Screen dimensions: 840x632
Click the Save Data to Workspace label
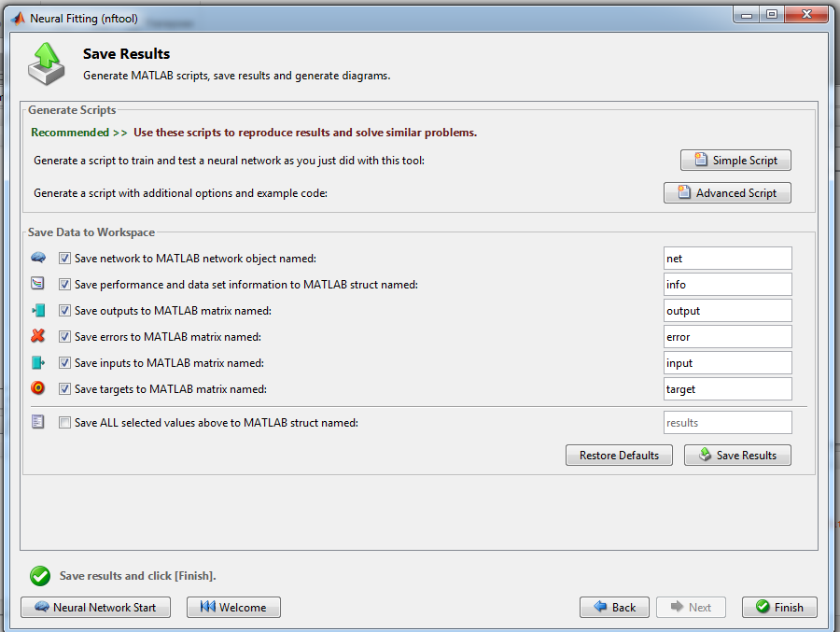[91, 232]
